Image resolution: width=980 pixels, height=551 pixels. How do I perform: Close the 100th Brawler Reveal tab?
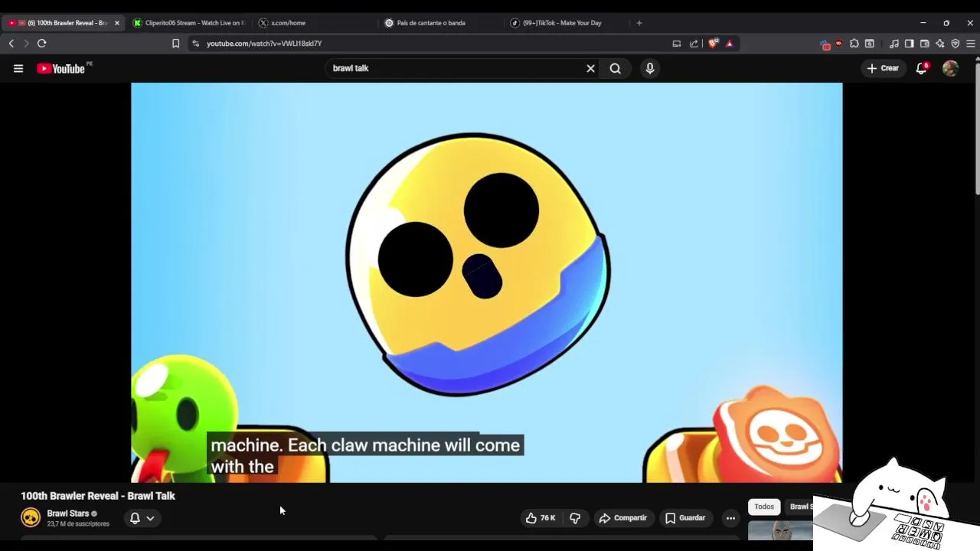pos(117,23)
